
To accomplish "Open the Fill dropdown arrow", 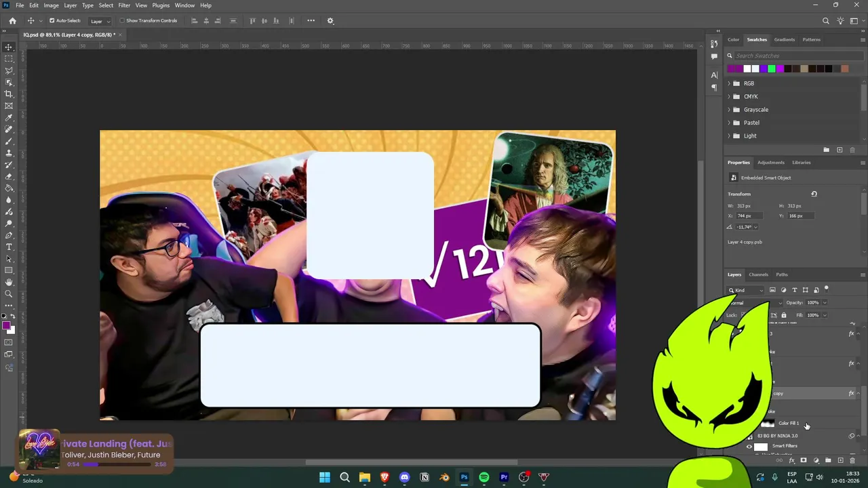I will pyautogui.click(x=825, y=315).
